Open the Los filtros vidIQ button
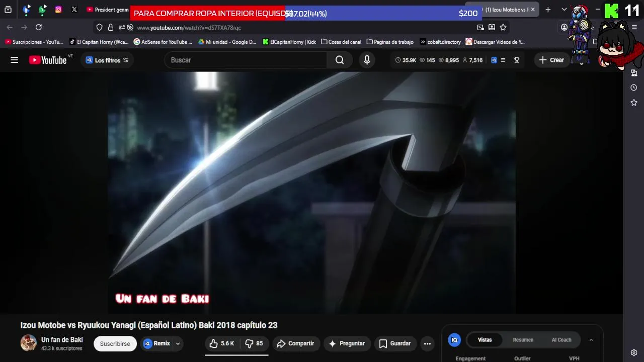Screen dimensions: 644x362 tap(107, 60)
